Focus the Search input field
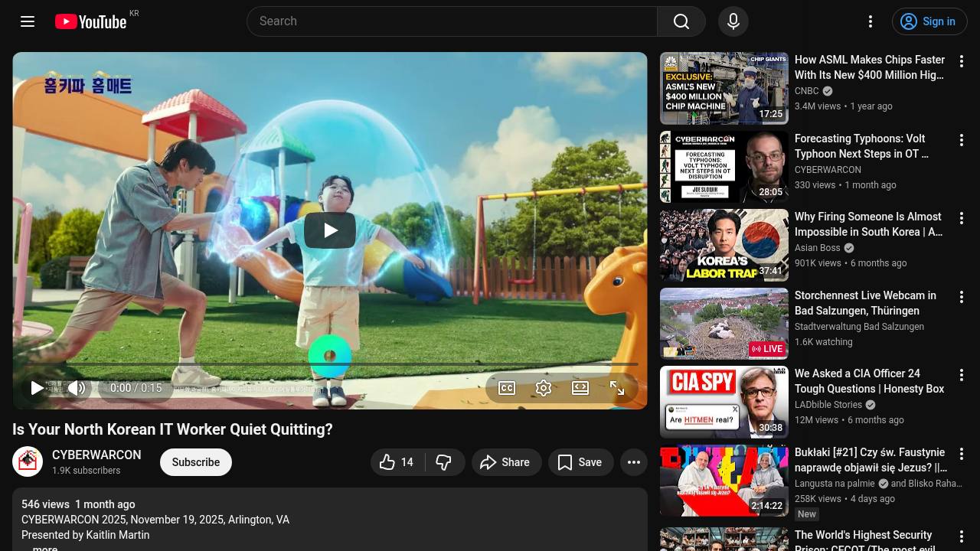 pyautogui.click(x=452, y=21)
